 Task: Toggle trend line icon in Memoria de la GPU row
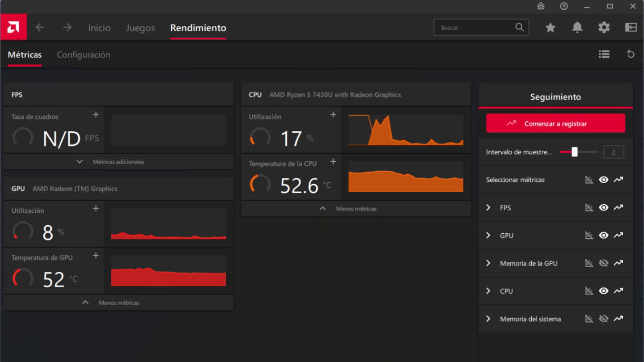tap(618, 263)
